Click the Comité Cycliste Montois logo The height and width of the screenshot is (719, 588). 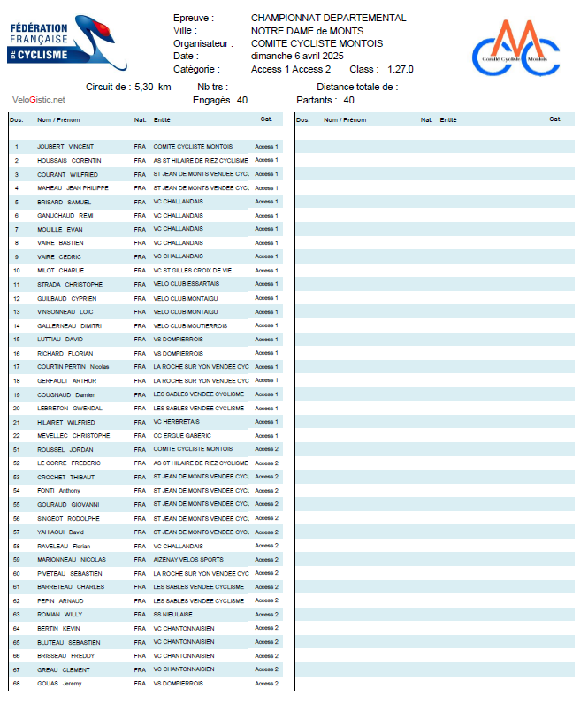click(x=516, y=48)
